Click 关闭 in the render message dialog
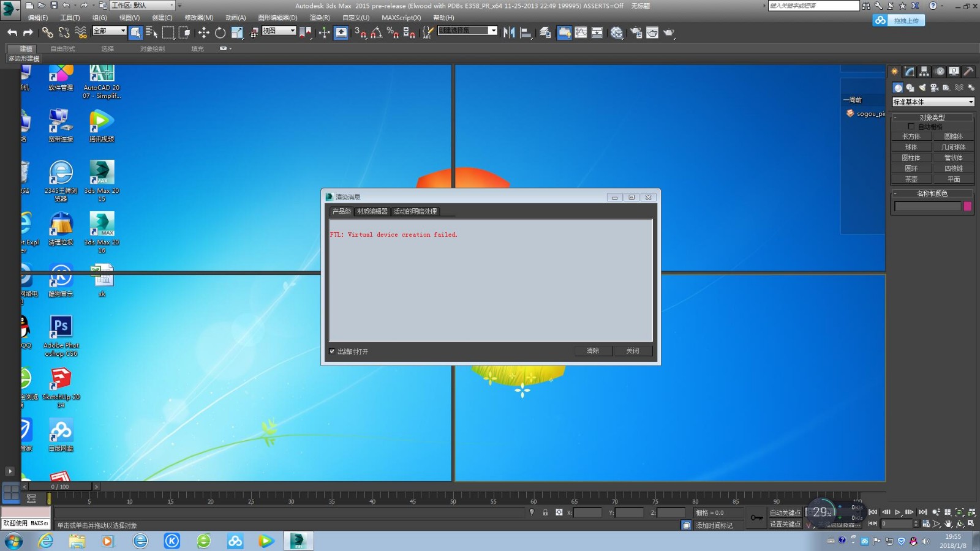980x551 pixels. click(633, 351)
